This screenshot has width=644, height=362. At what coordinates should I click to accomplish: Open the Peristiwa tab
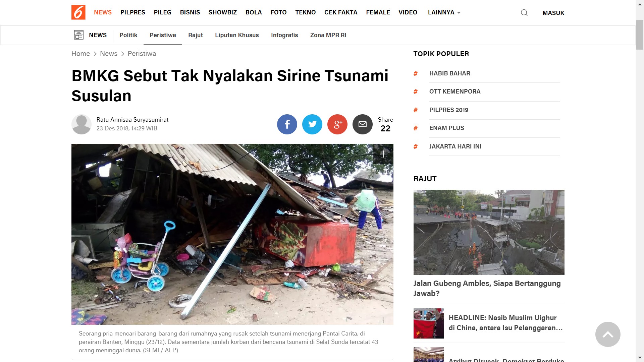163,35
